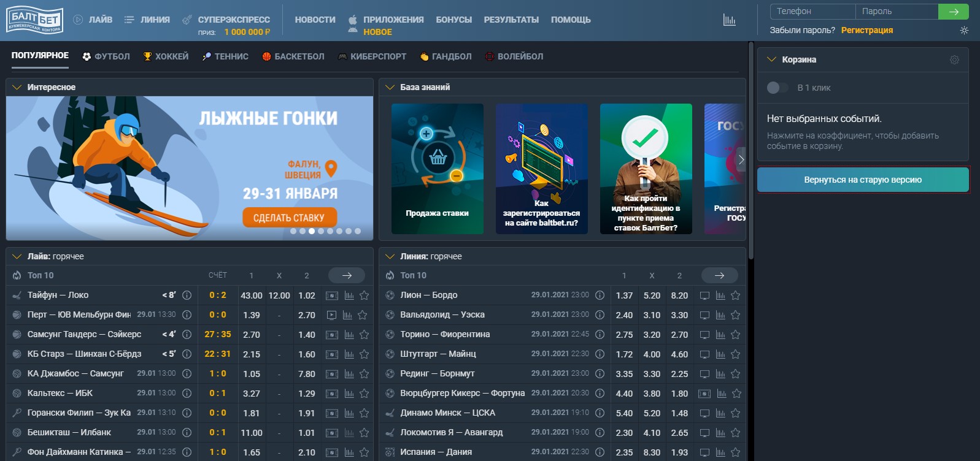
Task: Star the Лион – Бордо event
Action: click(x=736, y=295)
